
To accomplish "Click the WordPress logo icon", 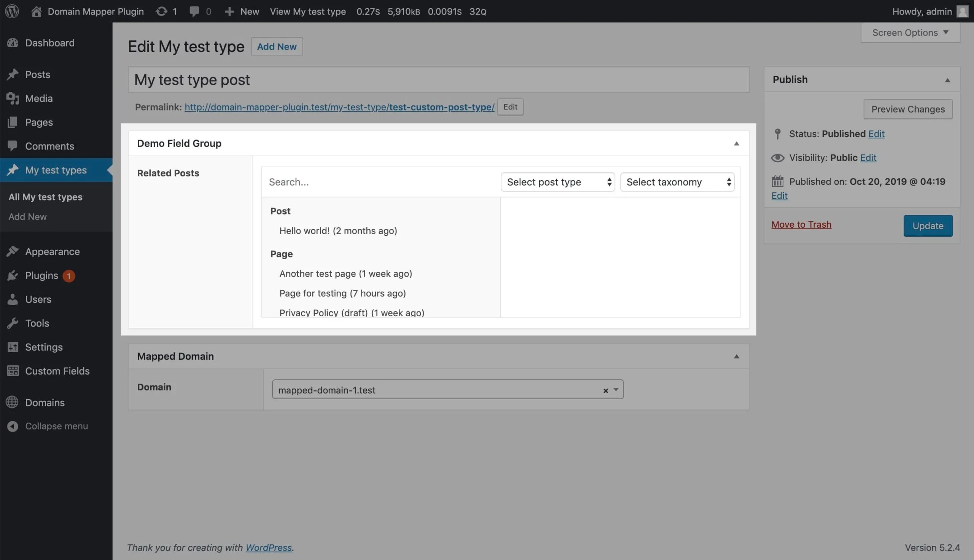I will (12, 11).
